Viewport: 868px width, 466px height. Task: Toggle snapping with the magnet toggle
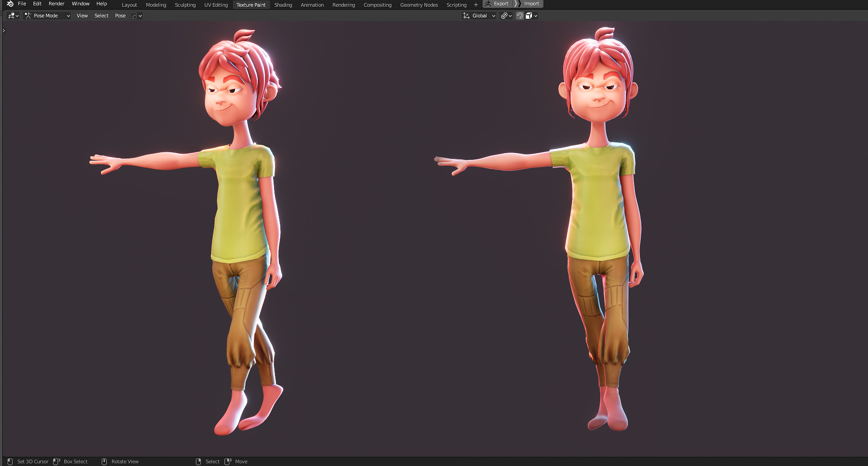click(x=519, y=16)
